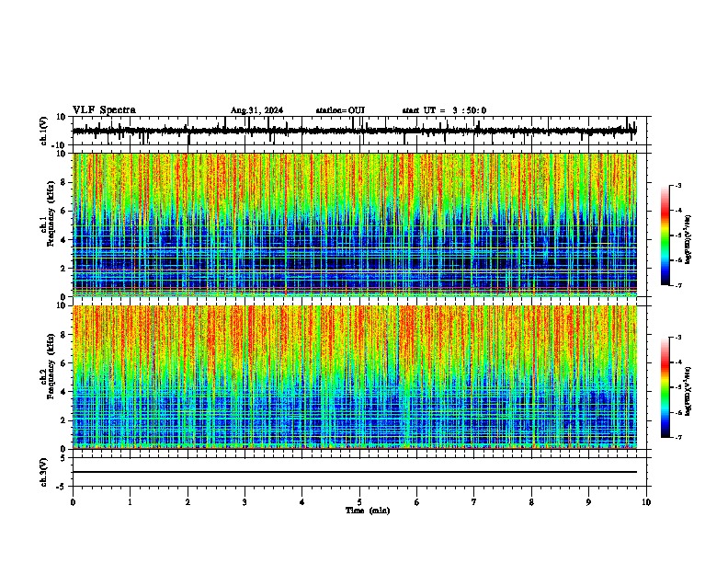This screenshot has height=563, width=728.
Task: Click time axis tick label '0'
Action: [x=73, y=502]
